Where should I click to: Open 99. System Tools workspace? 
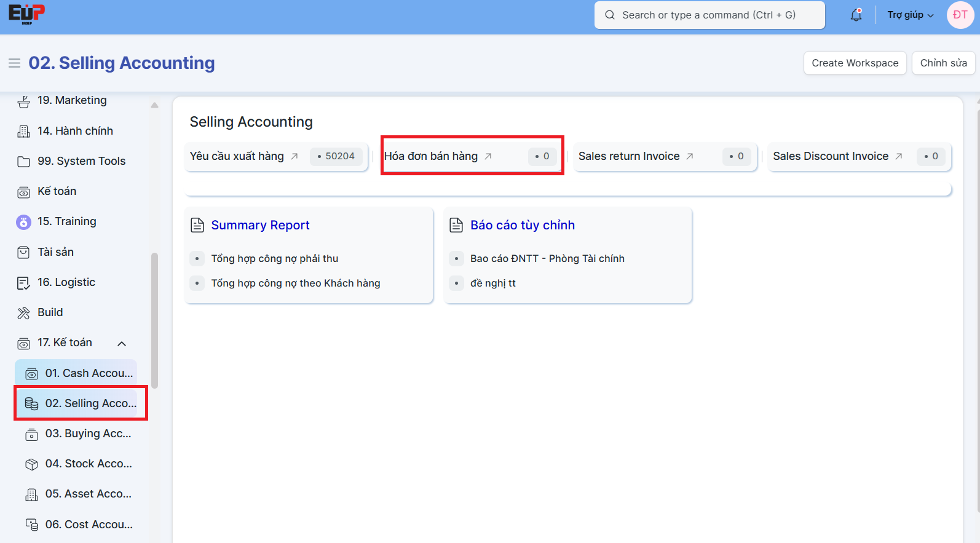[81, 161]
